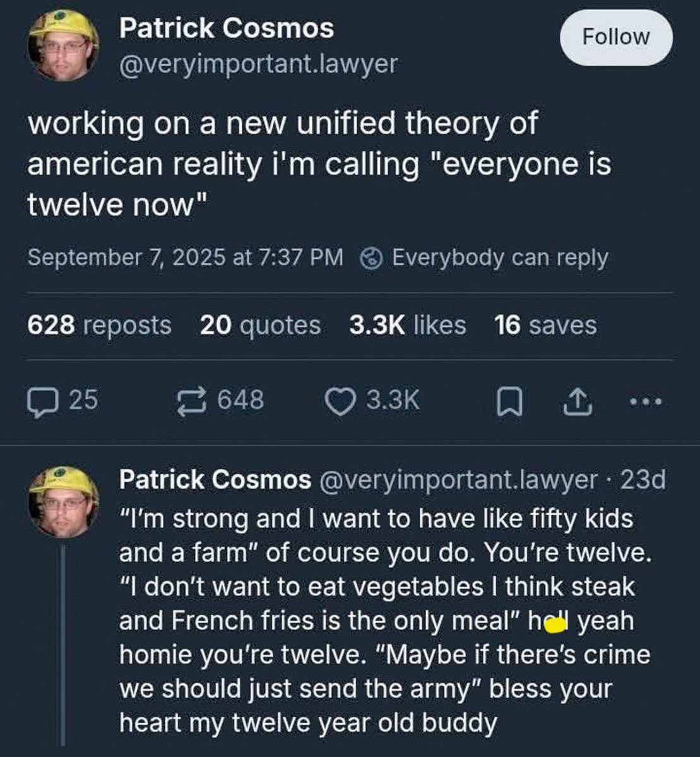Screen dimensions: 700x757
Task: Follow Patrick Cosmos
Action: [615, 37]
